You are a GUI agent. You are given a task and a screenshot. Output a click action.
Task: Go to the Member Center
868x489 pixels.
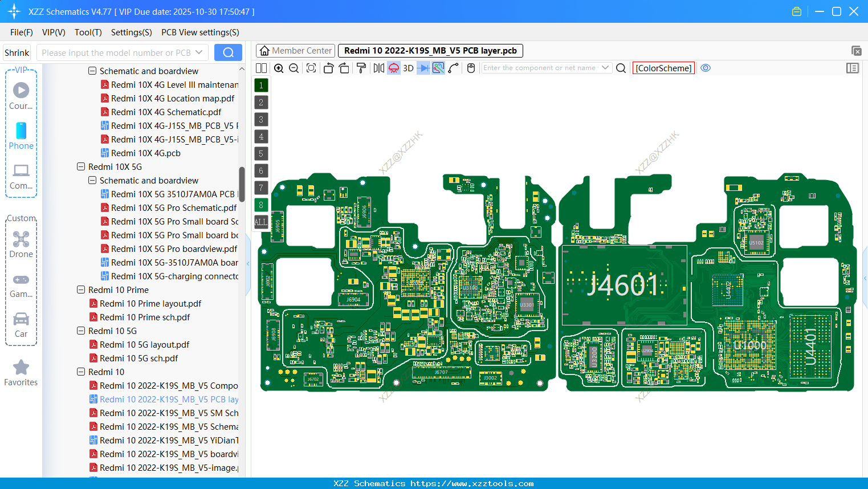pyautogui.click(x=295, y=51)
